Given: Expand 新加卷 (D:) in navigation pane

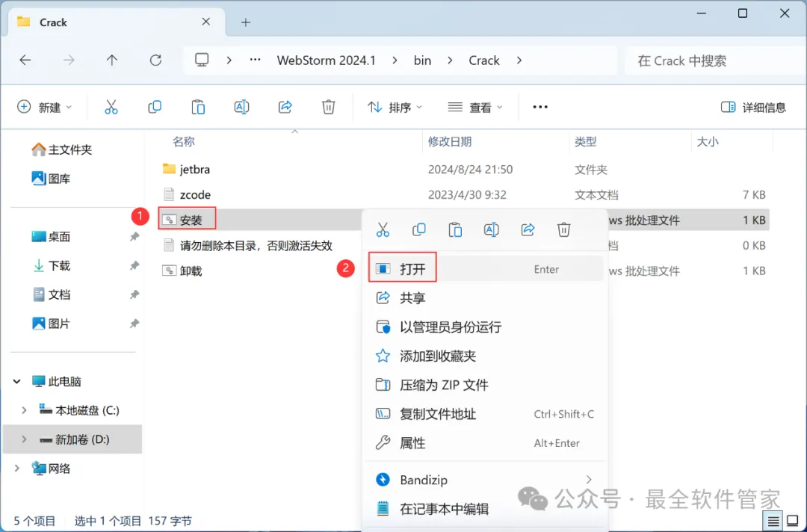Looking at the screenshot, I should coord(24,439).
